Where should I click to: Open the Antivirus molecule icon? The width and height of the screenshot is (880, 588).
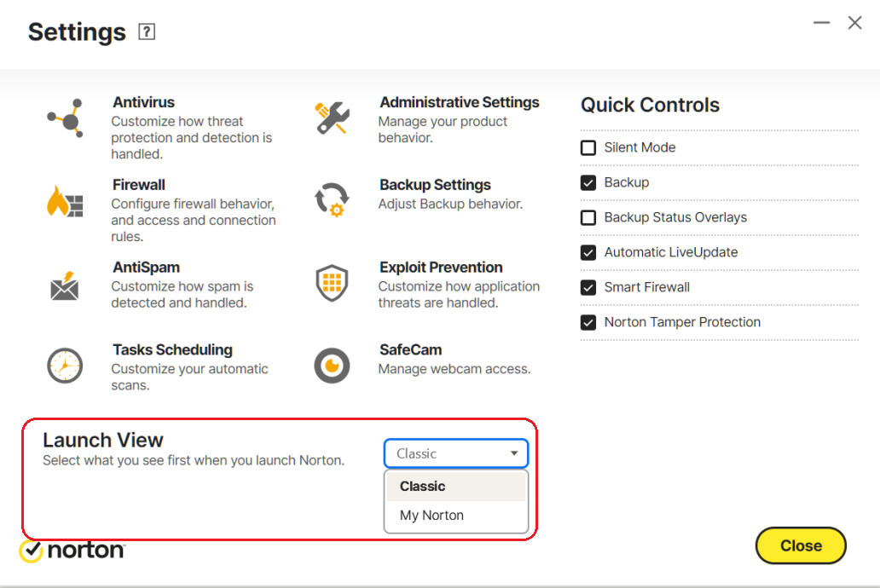[65, 118]
